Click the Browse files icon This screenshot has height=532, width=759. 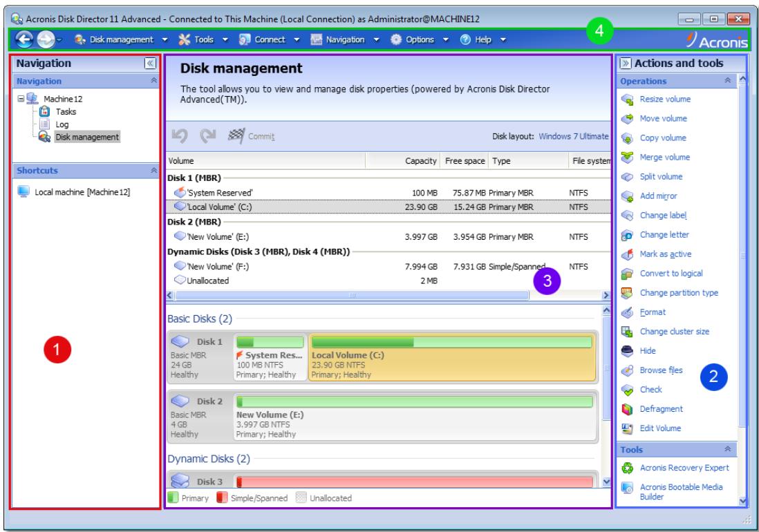[628, 370]
